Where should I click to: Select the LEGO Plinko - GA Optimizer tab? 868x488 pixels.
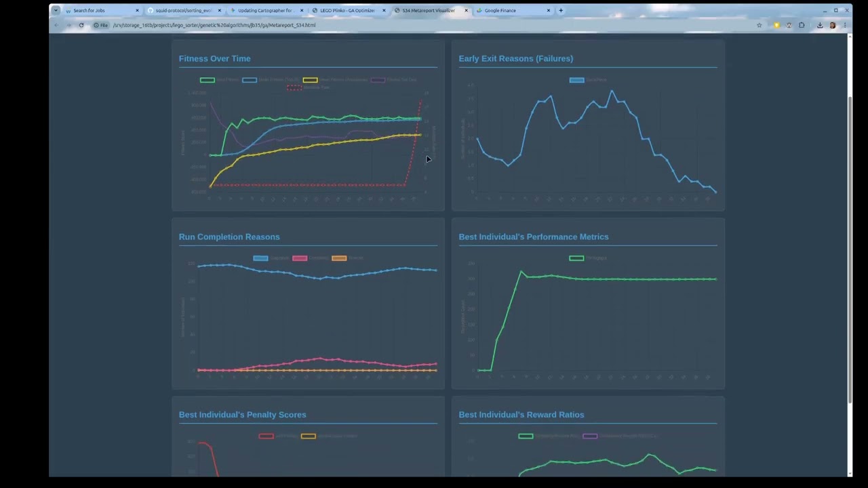click(x=349, y=10)
